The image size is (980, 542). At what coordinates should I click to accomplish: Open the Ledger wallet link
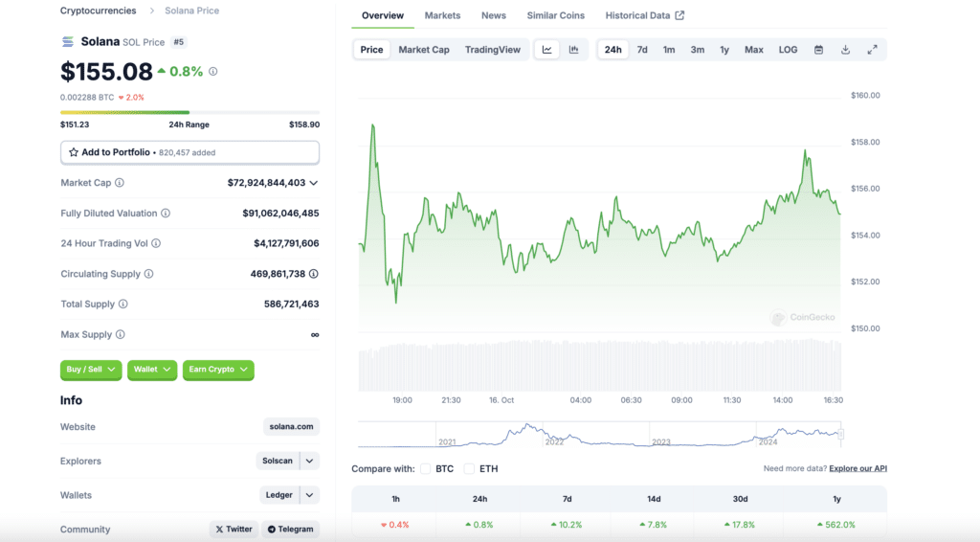[279, 495]
